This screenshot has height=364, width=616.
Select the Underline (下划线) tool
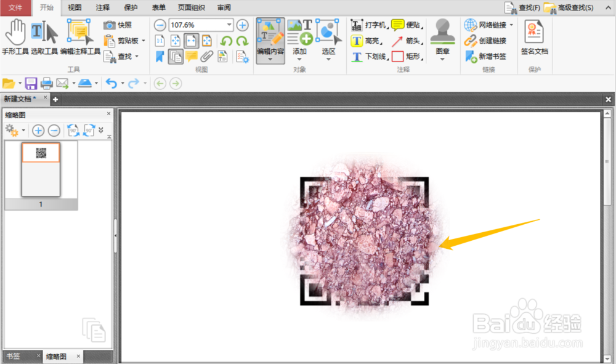369,57
